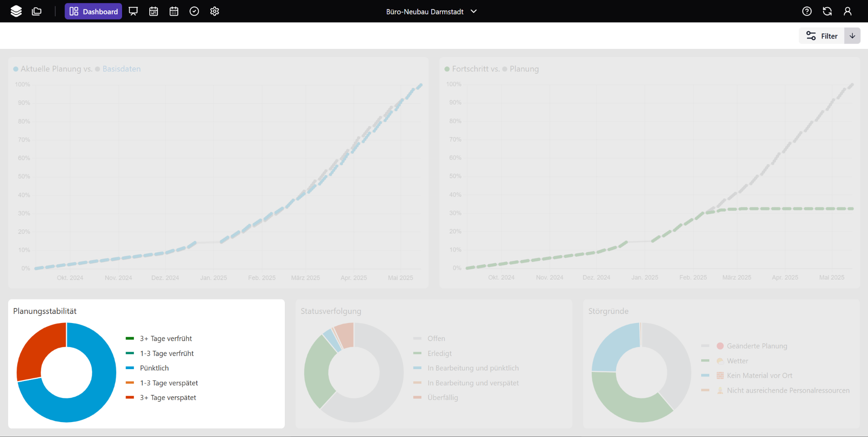Expand the arrow next to Filter
The height and width of the screenshot is (437, 868).
click(x=852, y=36)
